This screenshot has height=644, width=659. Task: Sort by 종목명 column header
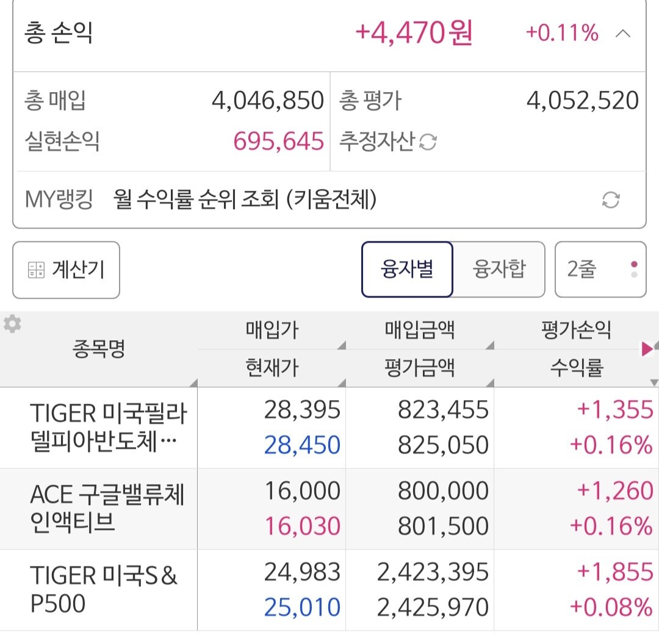tap(99, 349)
